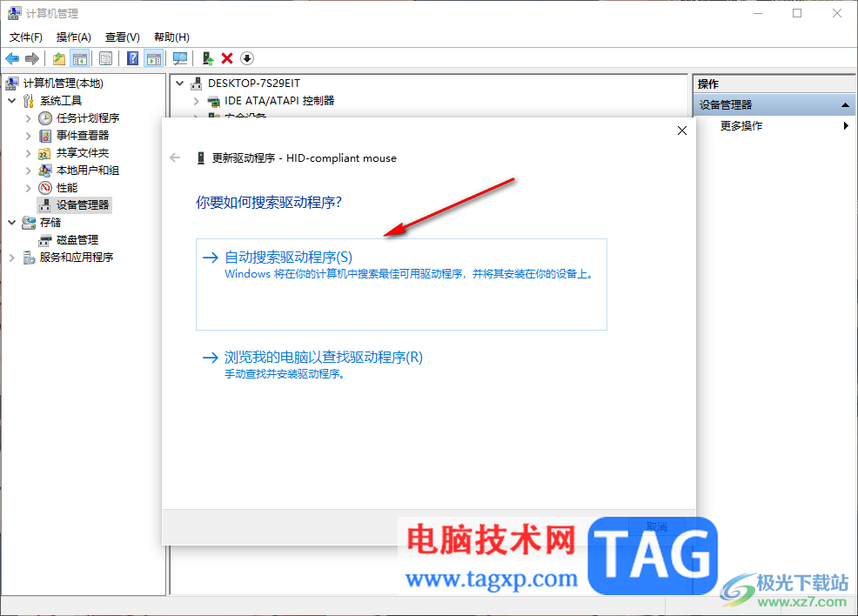
Task: Select 事件查看器 tree label
Action: [83, 136]
